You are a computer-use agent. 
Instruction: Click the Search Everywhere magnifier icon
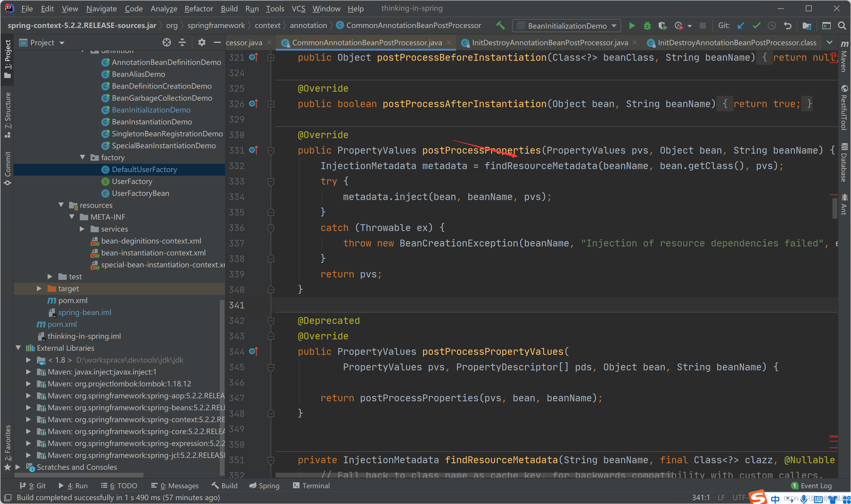tap(841, 26)
